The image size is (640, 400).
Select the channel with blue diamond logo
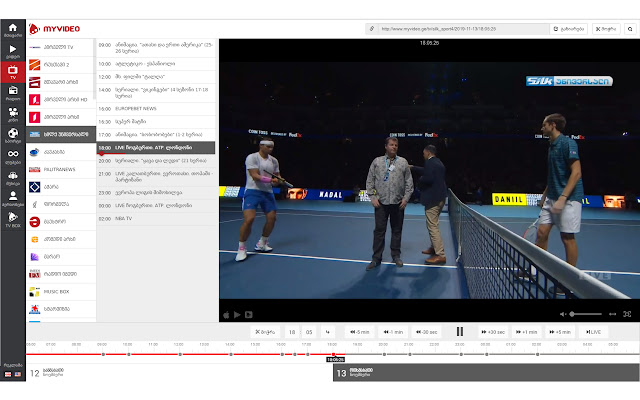click(61, 187)
